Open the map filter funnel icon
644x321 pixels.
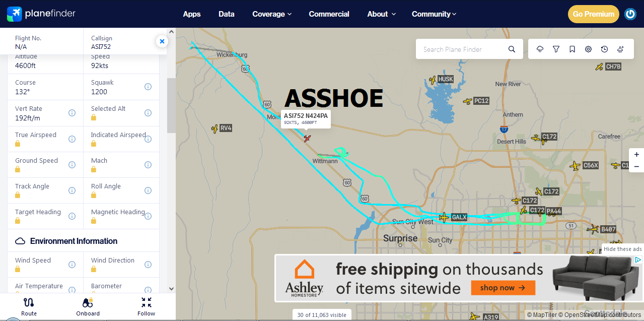[556, 49]
